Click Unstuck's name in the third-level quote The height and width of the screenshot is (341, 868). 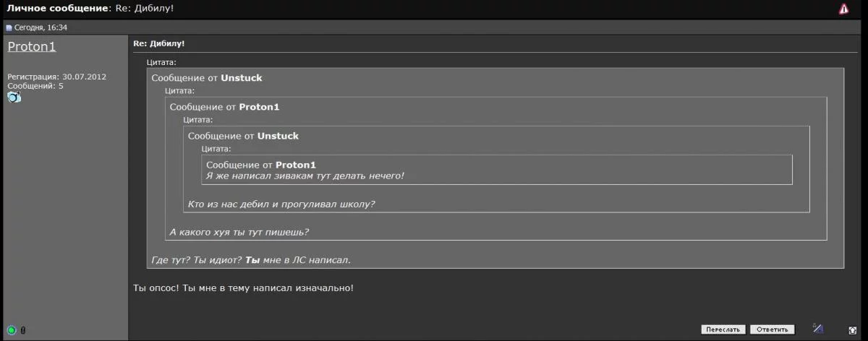(x=278, y=136)
